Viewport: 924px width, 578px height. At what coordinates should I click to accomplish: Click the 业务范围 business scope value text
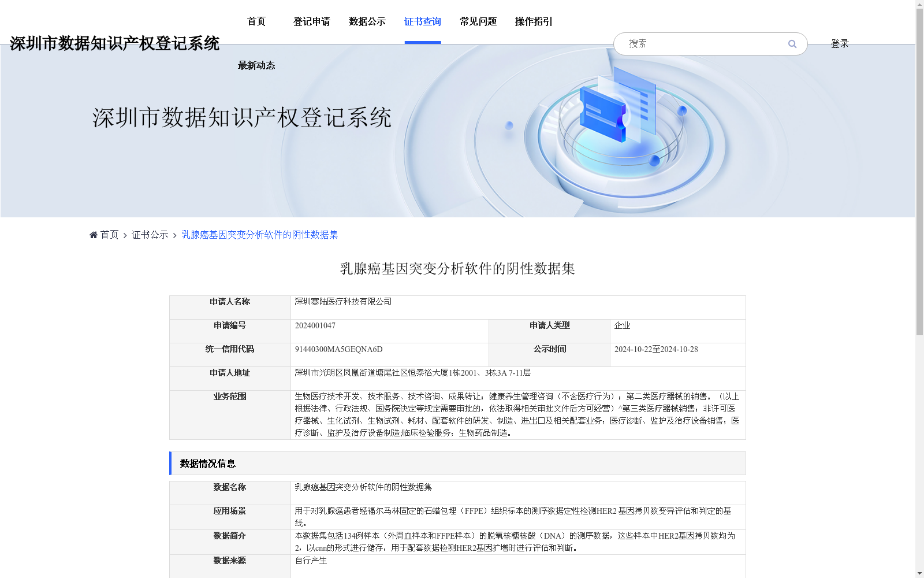click(517, 414)
